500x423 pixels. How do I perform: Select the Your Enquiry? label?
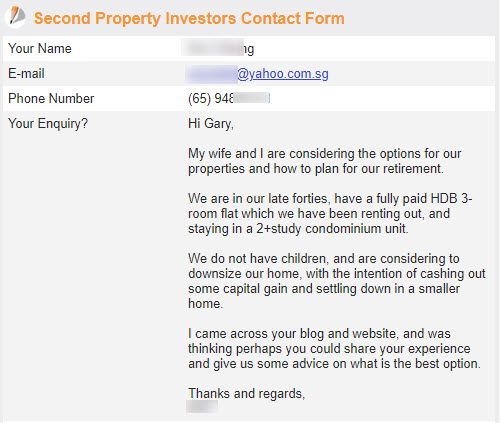coord(48,124)
